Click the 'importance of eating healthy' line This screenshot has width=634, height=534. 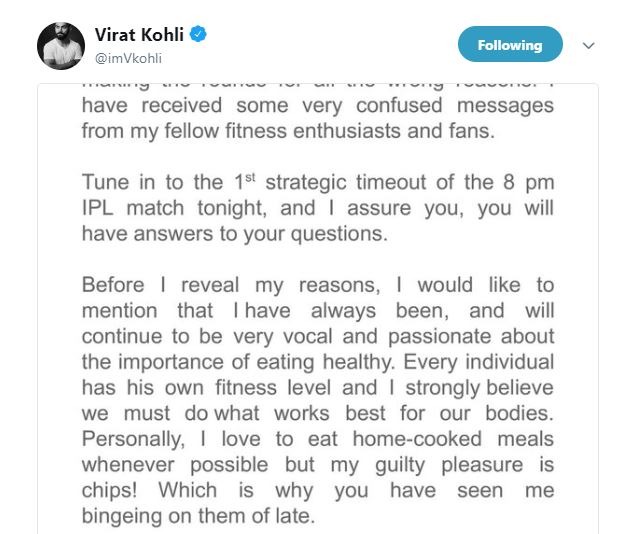(x=318, y=362)
